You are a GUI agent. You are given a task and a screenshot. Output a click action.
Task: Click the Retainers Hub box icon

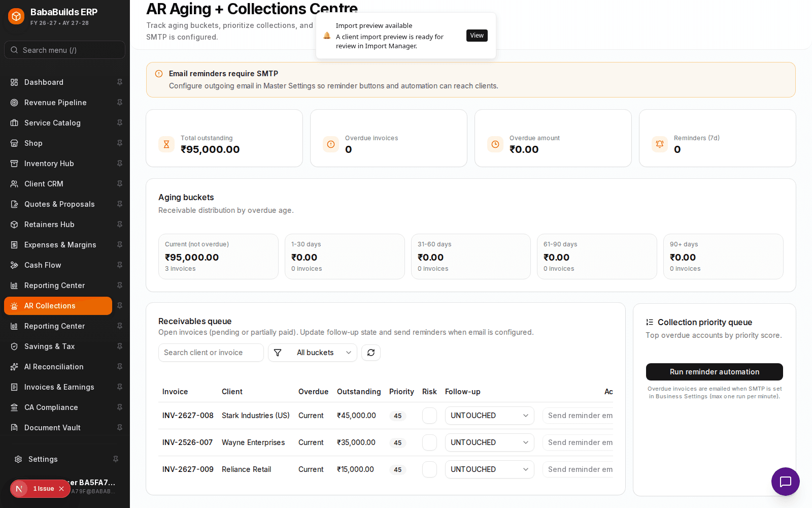pyautogui.click(x=14, y=225)
